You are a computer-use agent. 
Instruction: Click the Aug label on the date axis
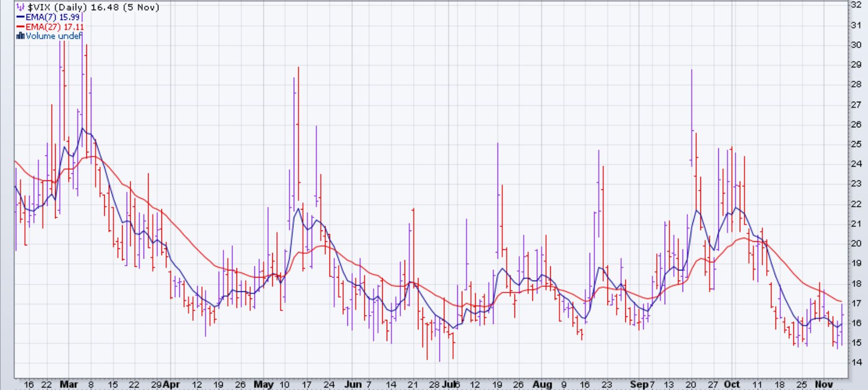pos(542,384)
